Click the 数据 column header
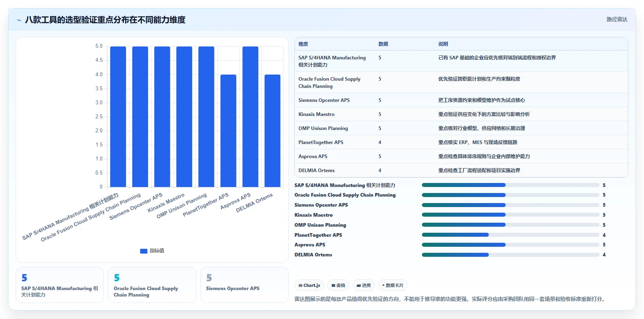This screenshot has height=319, width=644. click(x=383, y=44)
